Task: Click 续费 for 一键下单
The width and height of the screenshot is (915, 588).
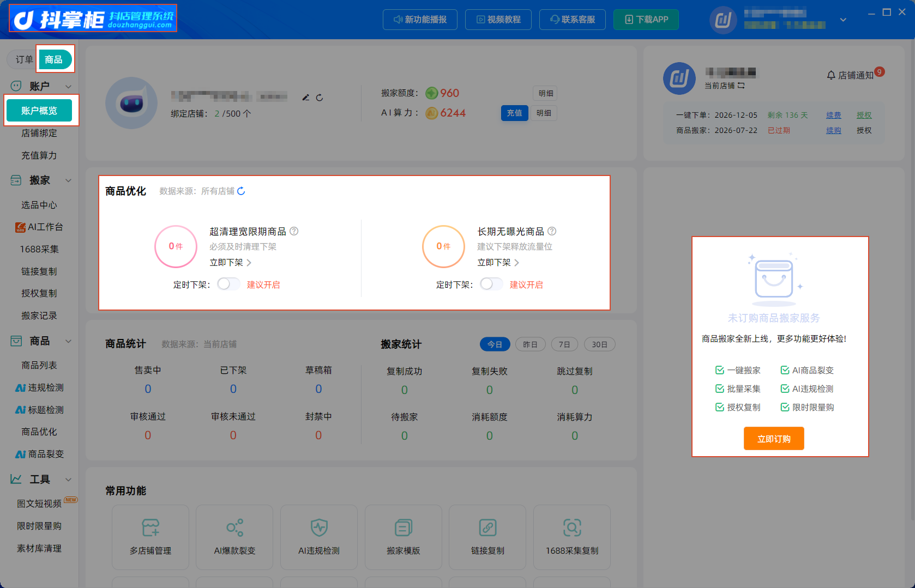Action: click(833, 115)
